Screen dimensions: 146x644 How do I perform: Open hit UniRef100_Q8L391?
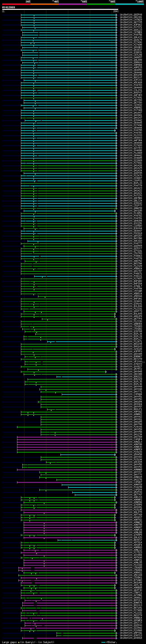[x=131, y=17]
